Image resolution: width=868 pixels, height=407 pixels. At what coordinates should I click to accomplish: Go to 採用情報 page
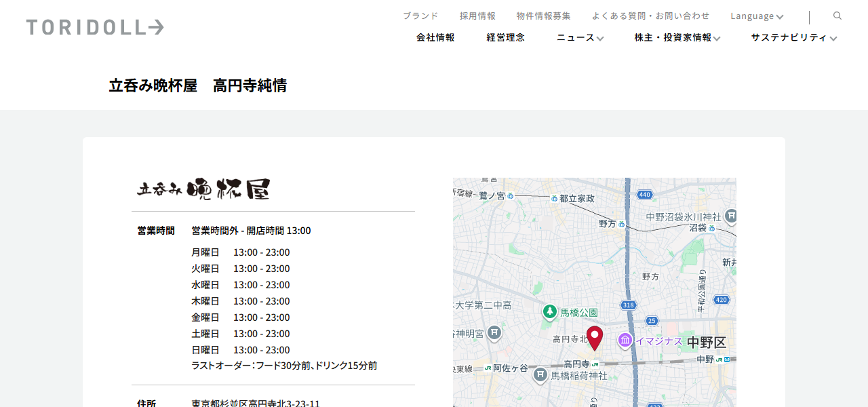(477, 16)
